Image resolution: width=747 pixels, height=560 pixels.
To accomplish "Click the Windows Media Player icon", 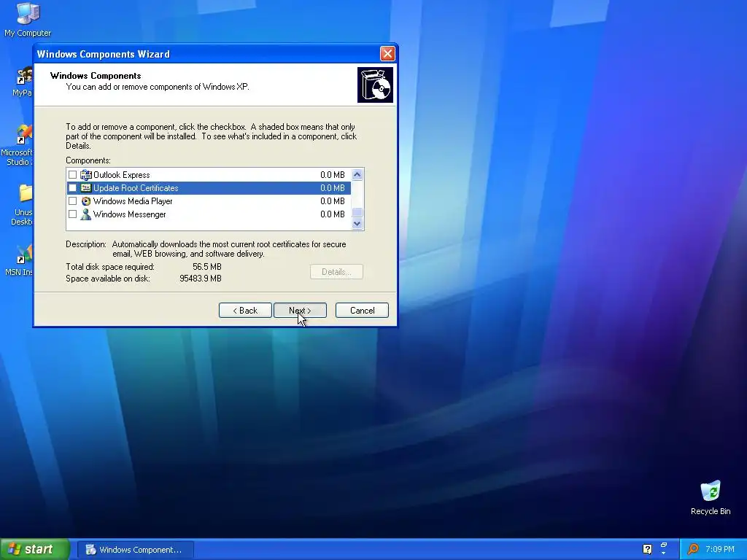I will [x=86, y=201].
